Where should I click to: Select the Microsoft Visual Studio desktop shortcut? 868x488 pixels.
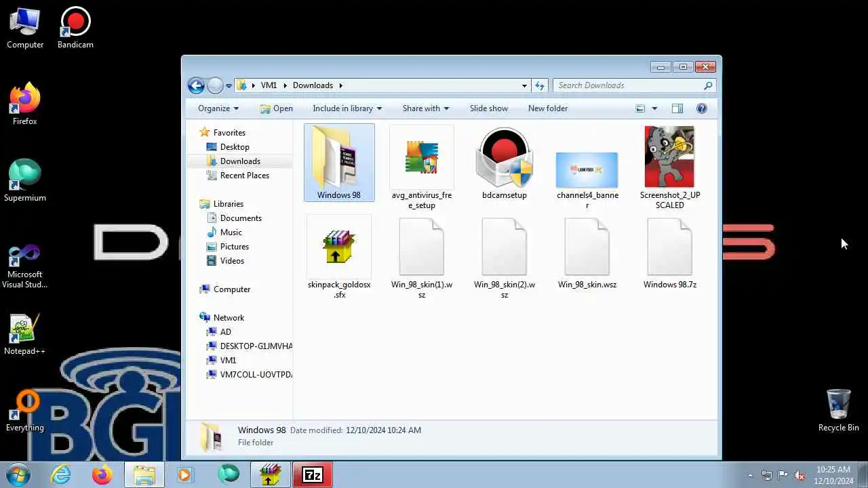coord(25,267)
